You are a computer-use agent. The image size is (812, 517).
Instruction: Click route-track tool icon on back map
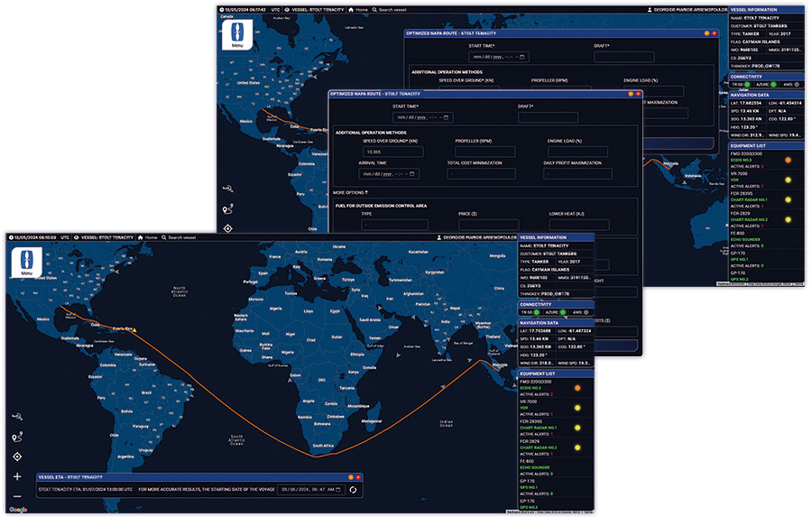[x=228, y=189]
